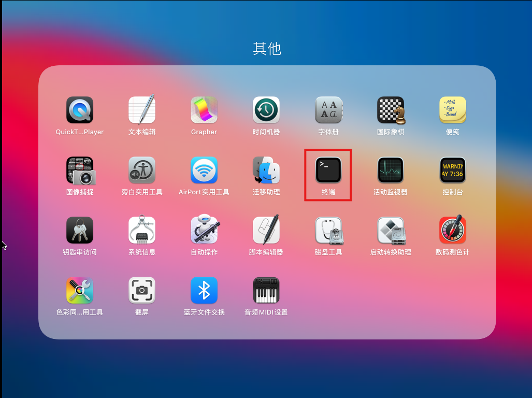This screenshot has width=532, height=398.
Task: Open 时间机器 (Time Machine)
Action: (266, 110)
